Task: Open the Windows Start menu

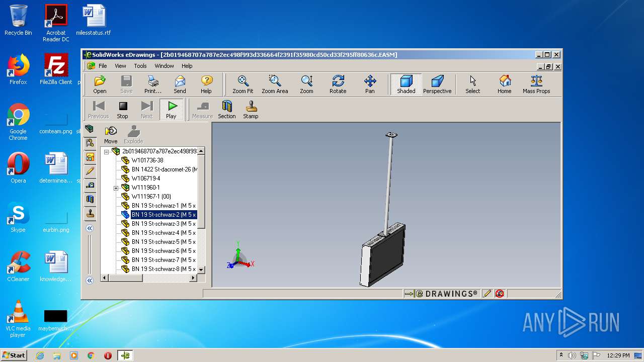Action: click(14, 355)
